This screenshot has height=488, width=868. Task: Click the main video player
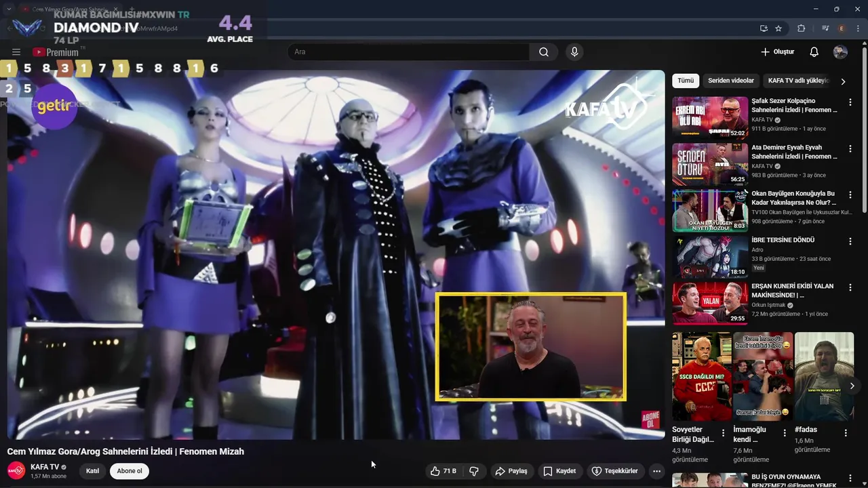tap(336, 255)
